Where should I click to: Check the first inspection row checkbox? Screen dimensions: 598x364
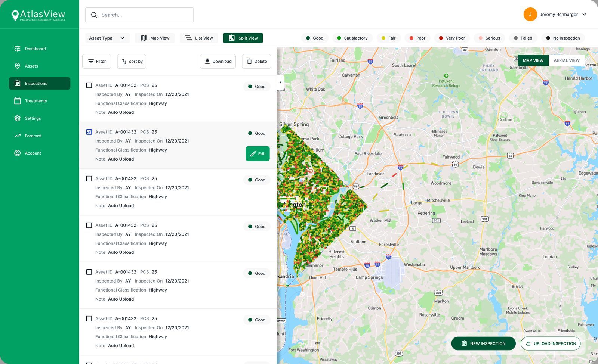click(x=89, y=85)
